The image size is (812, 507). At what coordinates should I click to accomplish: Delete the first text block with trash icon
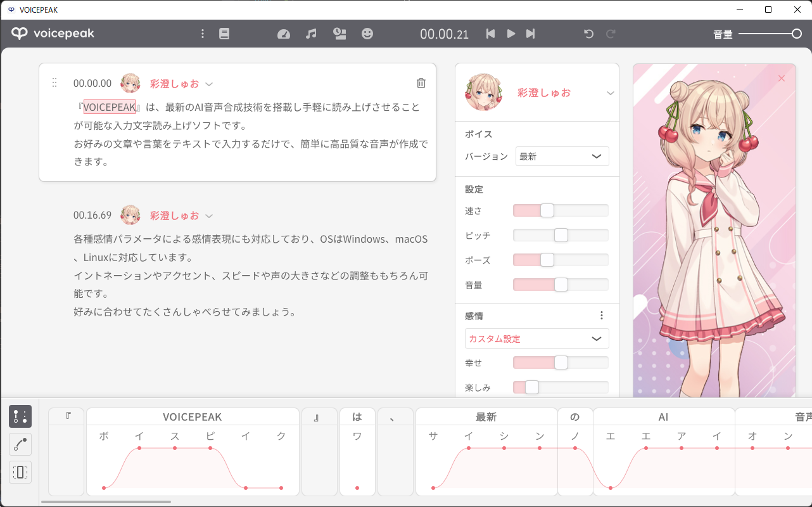point(421,83)
